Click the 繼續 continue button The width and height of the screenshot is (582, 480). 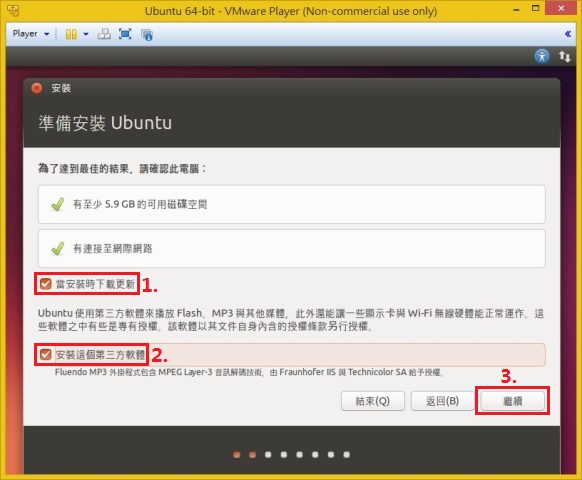point(513,401)
